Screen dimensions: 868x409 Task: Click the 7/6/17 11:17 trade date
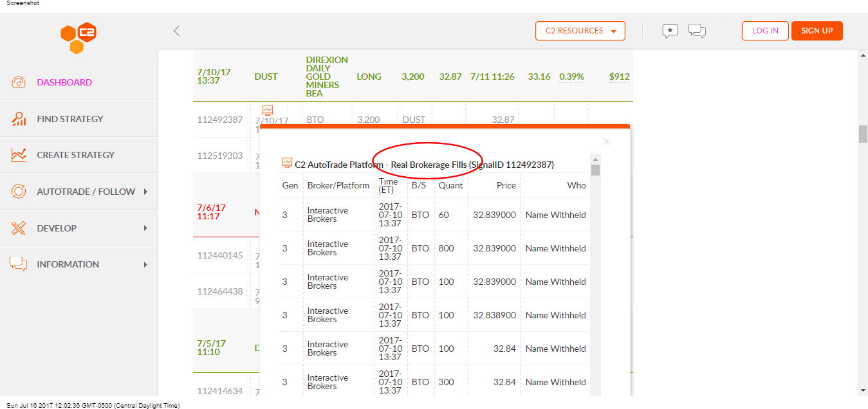tap(211, 212)
